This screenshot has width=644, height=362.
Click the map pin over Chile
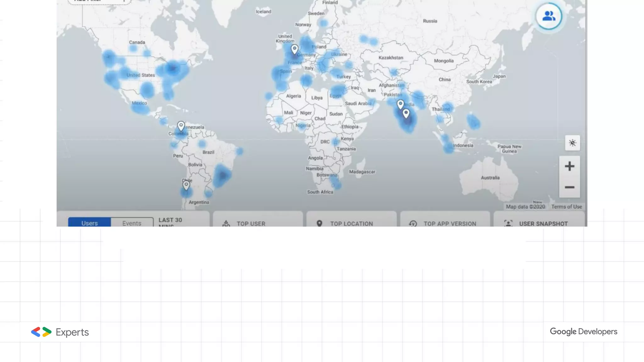[x=186, y=185]
